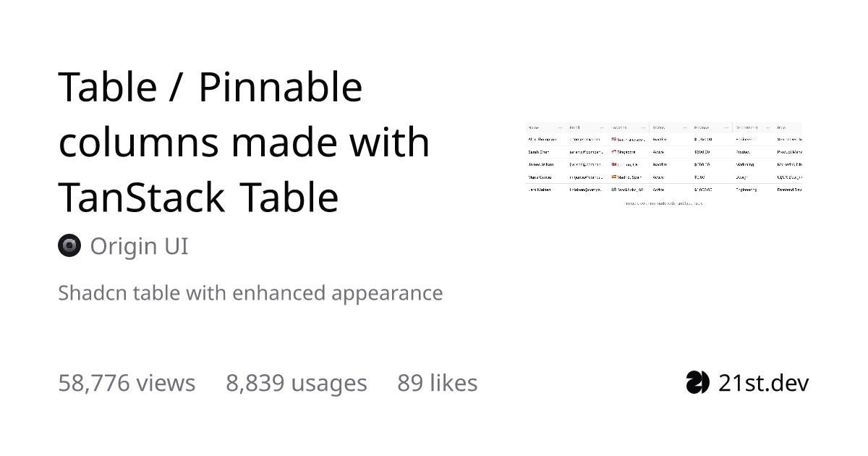Select the Sarah Chen table row
Image resolution: width=868 pixels, height=456 pixels.
pos(663,152)
